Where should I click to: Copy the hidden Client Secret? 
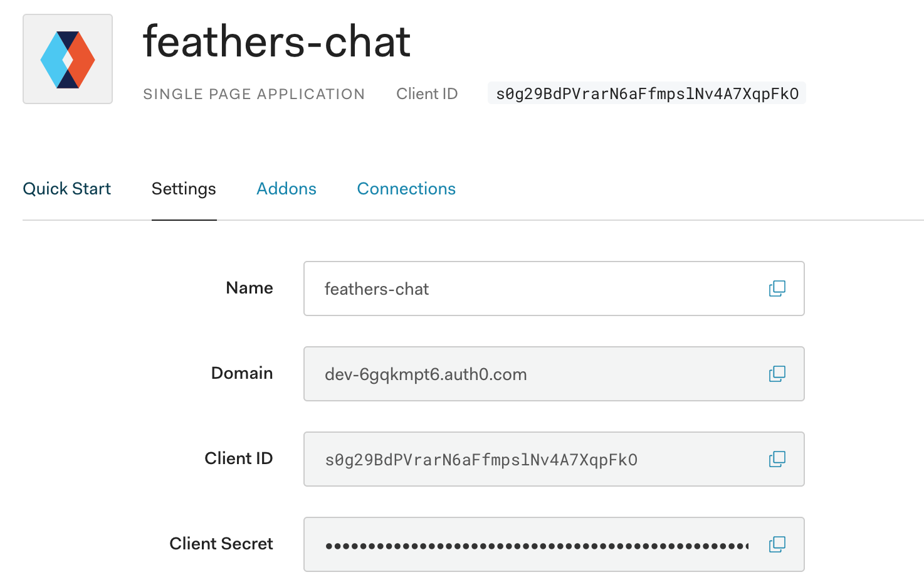[777, 544]
